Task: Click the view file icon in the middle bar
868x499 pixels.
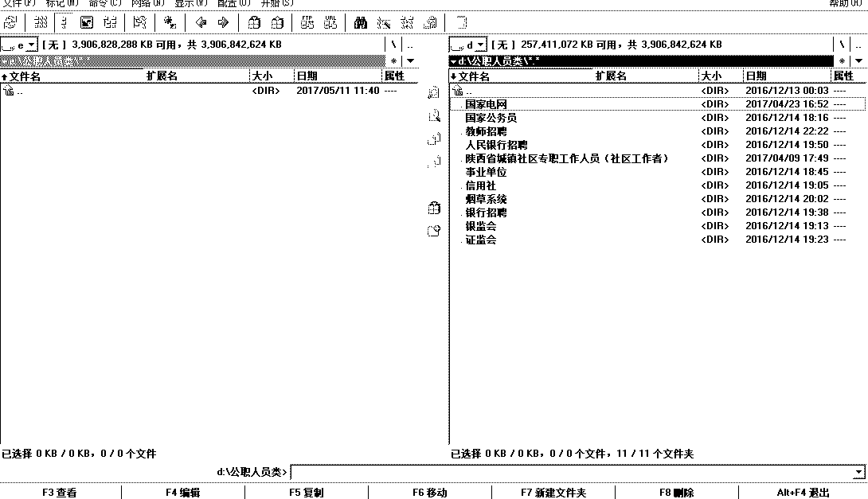Action: [x=434, y=92]
